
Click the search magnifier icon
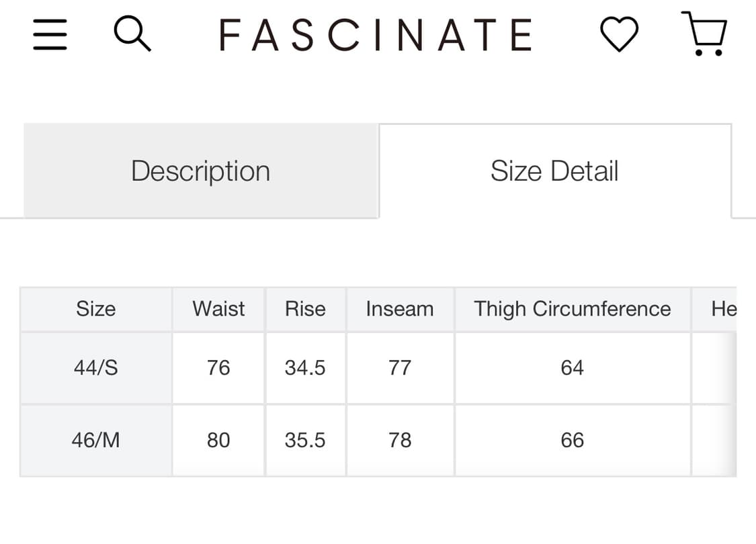(132, 34)
